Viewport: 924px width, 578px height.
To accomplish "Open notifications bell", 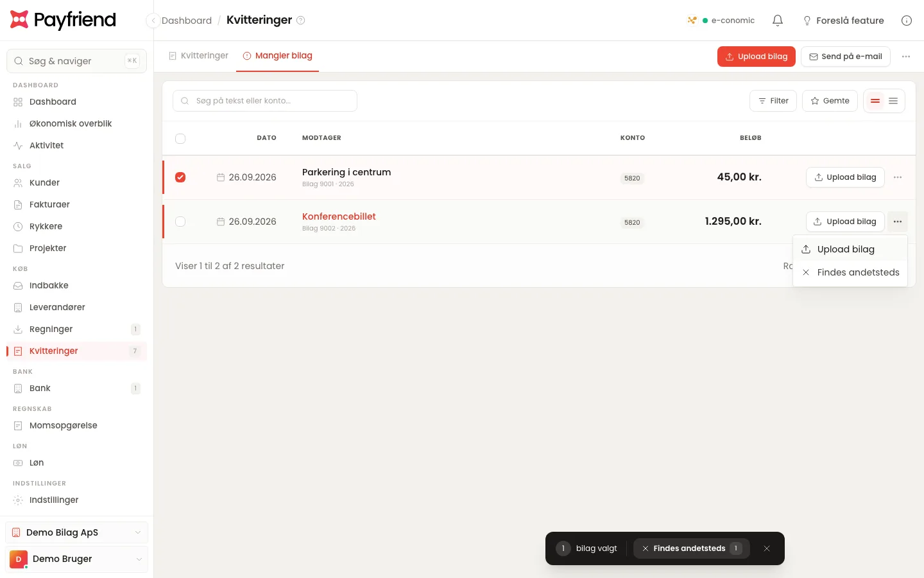I will (778, 21).
